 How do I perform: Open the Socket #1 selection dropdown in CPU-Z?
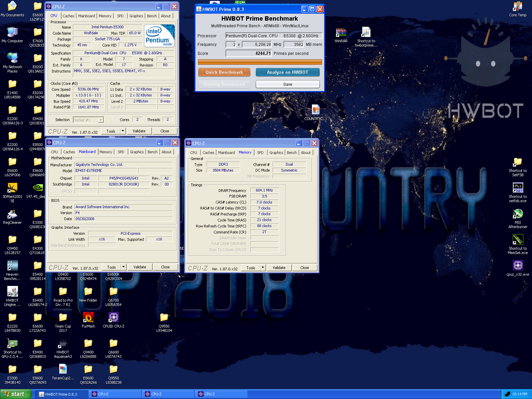(88, 120)
